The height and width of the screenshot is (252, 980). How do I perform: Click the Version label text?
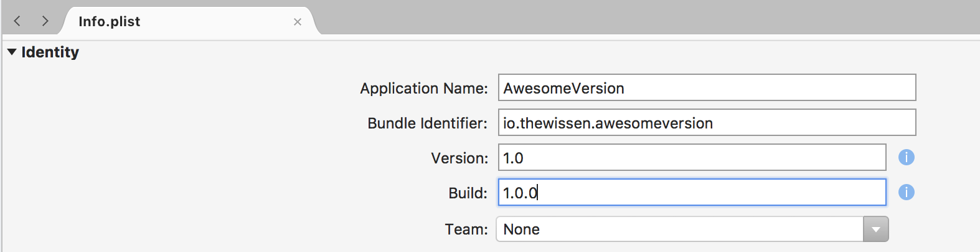[459, 158]
